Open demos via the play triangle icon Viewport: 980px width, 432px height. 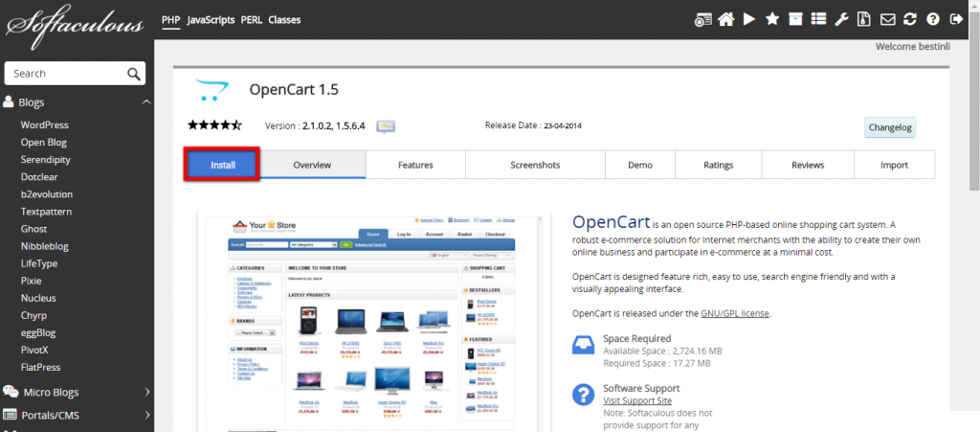point(748,19)
